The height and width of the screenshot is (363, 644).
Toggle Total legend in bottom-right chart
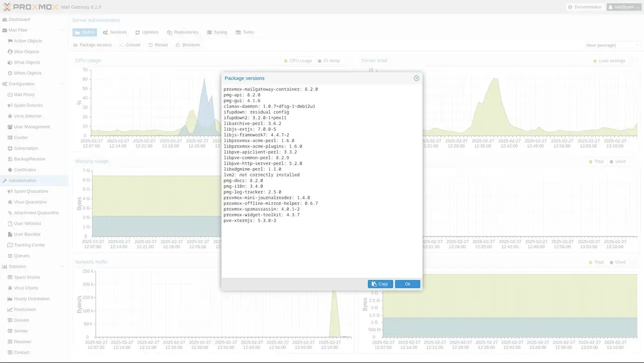click(x=596, y=262)
